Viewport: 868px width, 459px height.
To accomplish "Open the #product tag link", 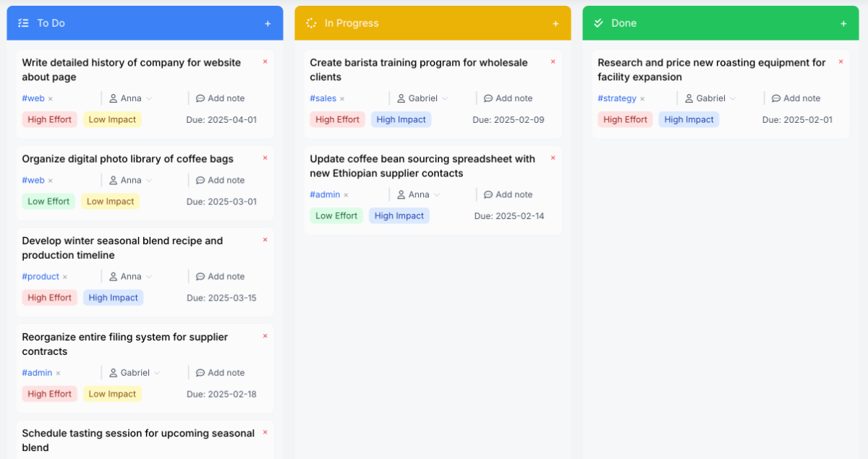I will coord(41,276).
